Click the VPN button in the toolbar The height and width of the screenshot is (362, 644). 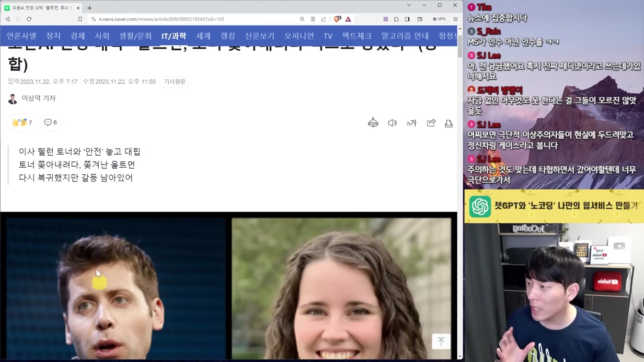pyautogui.click(x=439, y=19)
